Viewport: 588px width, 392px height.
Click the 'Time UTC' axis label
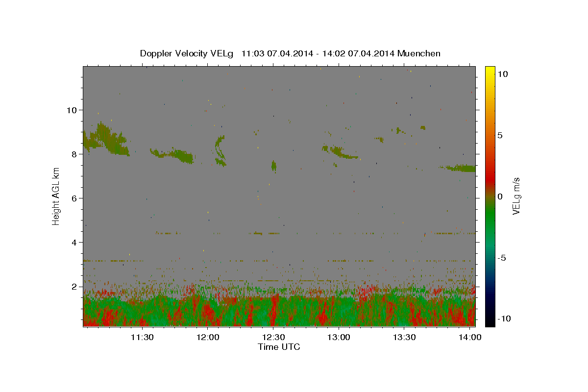(279, 347)
